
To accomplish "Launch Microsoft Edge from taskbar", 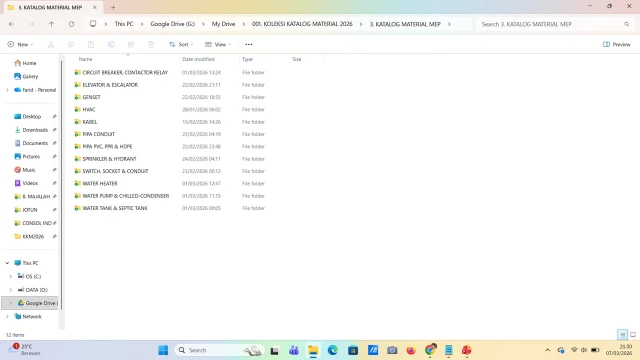I will tap(333, 350).
